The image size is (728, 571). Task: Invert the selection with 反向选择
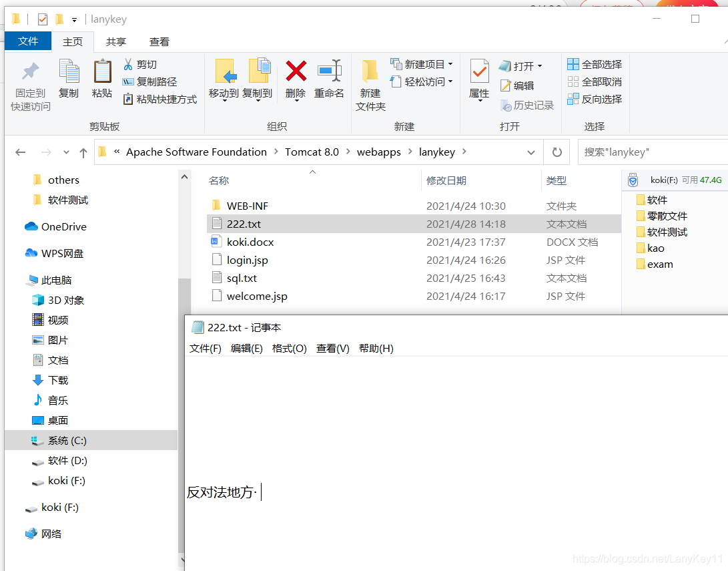pyautogui.click(x=595, y=99)
